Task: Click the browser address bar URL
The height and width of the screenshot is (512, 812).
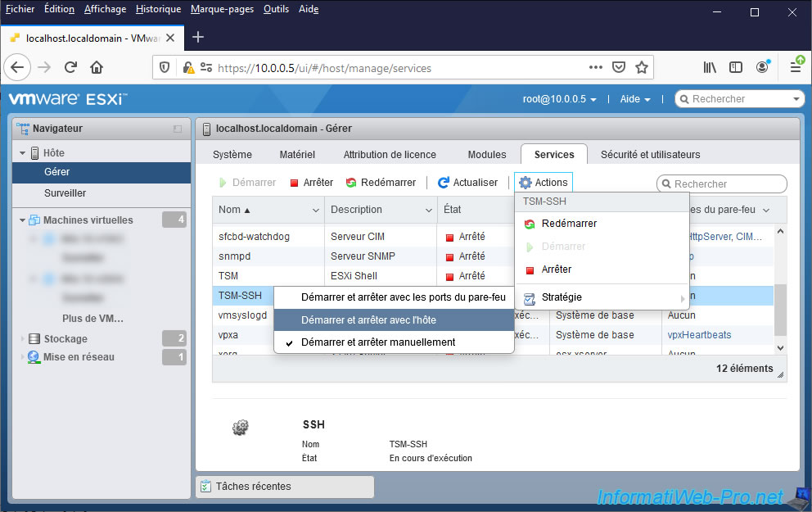Action: tap(324, 69)
